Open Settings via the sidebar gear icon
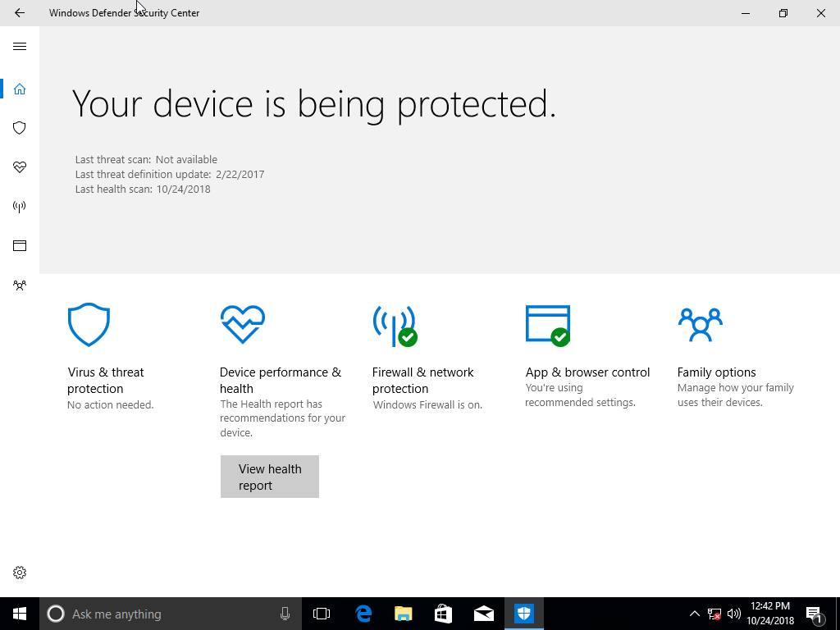The image size is (840, 630). (x=20, y=573)
